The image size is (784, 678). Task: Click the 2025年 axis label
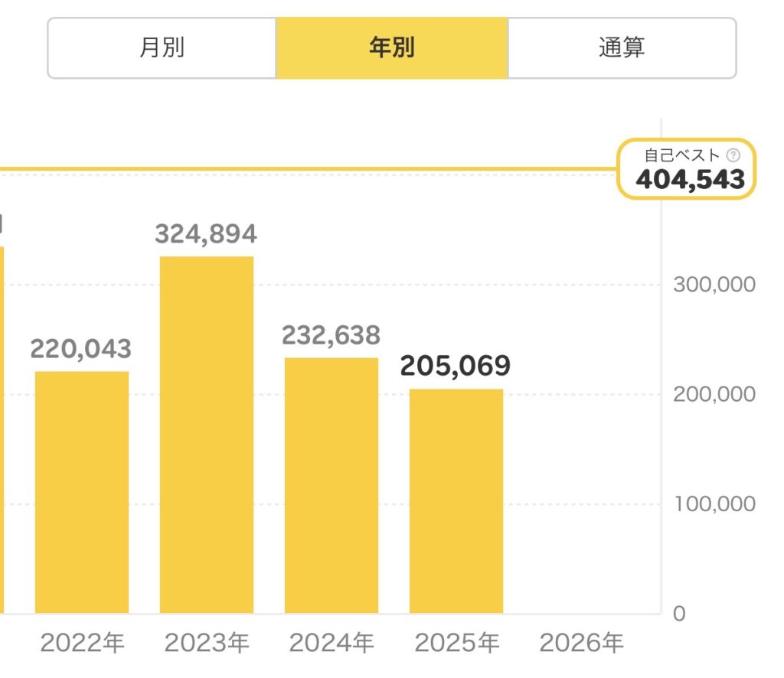tap(456, 644)
